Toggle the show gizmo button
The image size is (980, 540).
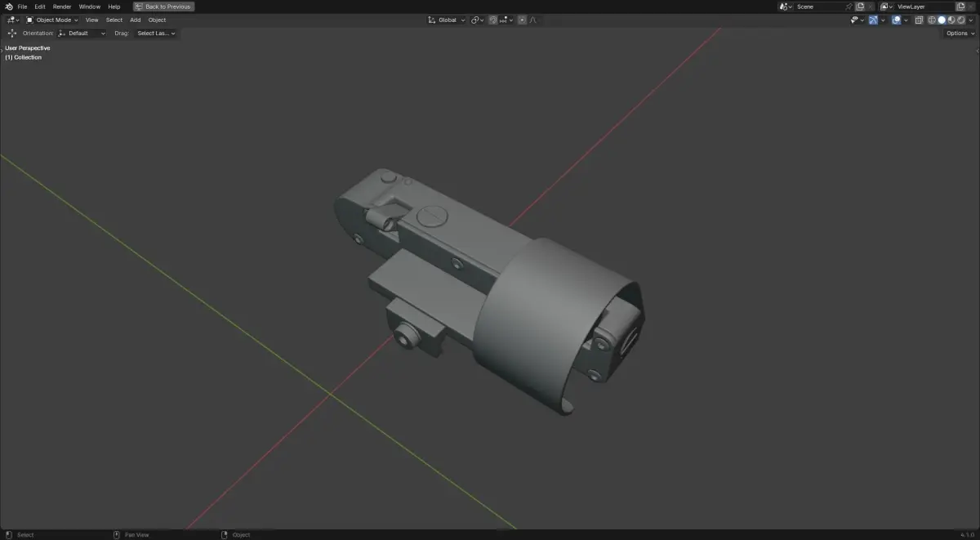[x=873, y=20]
